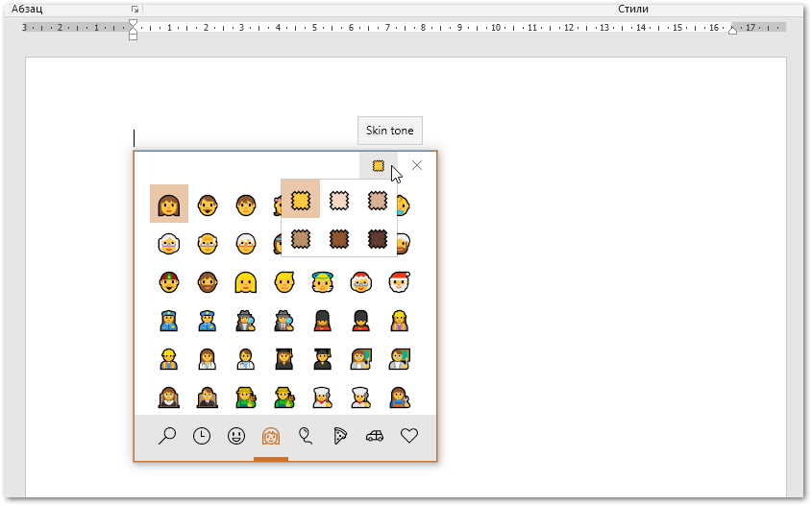Screen dimensions: 812x506
Task: Open the emoji search magnifier tab
Action: pyautogui.click(x=167, y=436)
